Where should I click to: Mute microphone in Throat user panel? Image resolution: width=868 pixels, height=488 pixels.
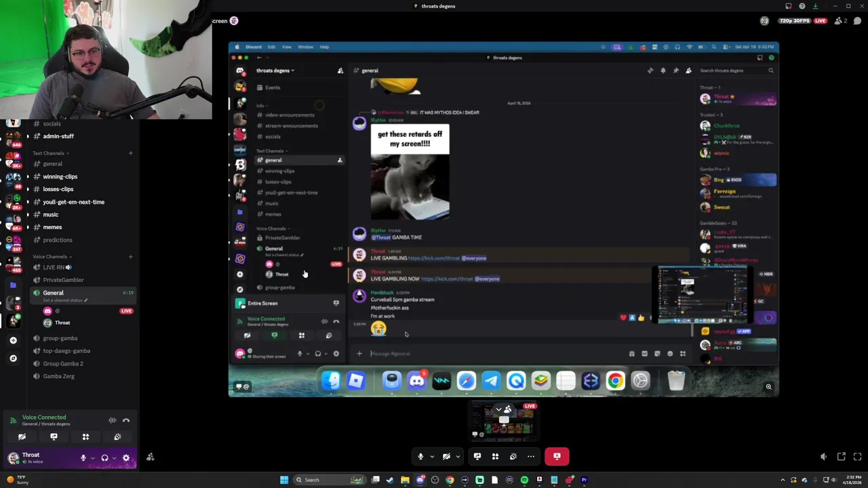click(83, 458)
